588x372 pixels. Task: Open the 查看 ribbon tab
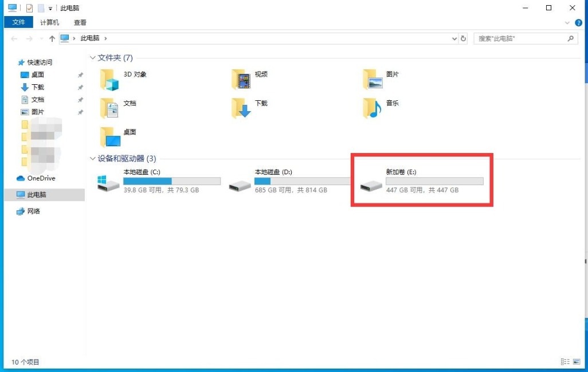(x=80, y=22)
